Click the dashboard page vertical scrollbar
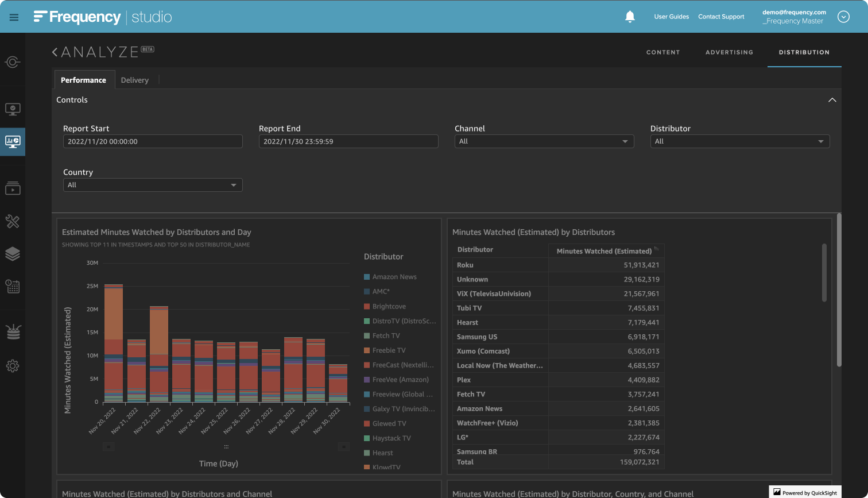868x498 pixels. click(839, 290)
